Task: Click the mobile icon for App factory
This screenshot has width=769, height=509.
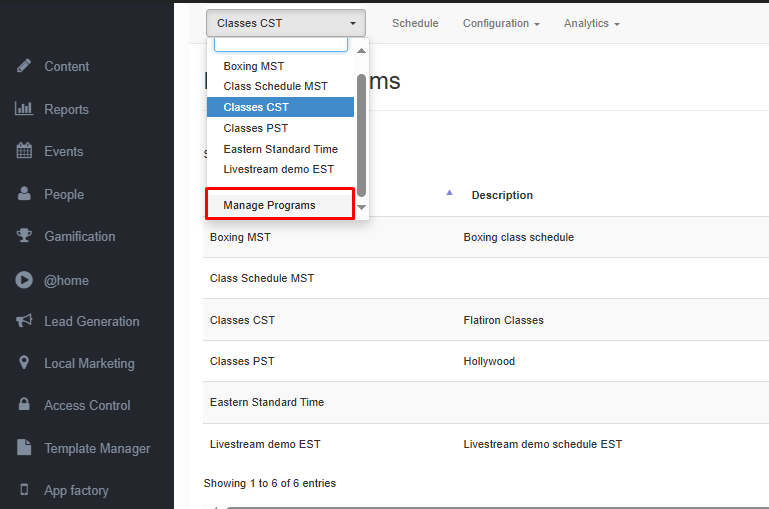Action: pyautogui.click(x=24, y=490)
